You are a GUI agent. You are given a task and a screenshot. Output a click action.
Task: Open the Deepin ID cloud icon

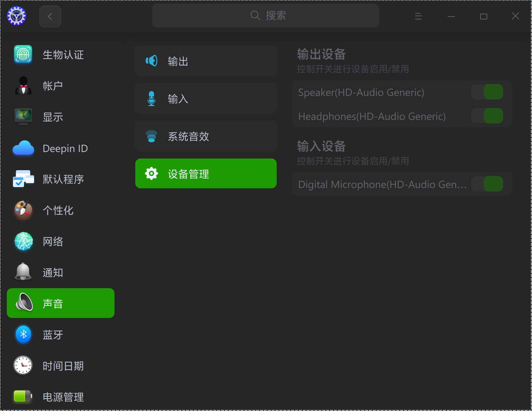pyautogui.click(x=23, y=148)
